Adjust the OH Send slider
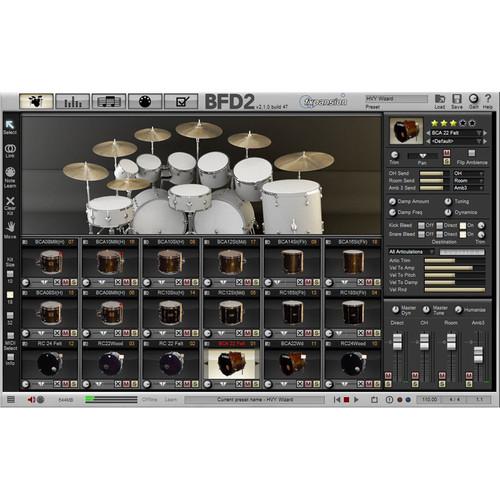The height and width of the screenshot is (500, 500). [434, 173]
